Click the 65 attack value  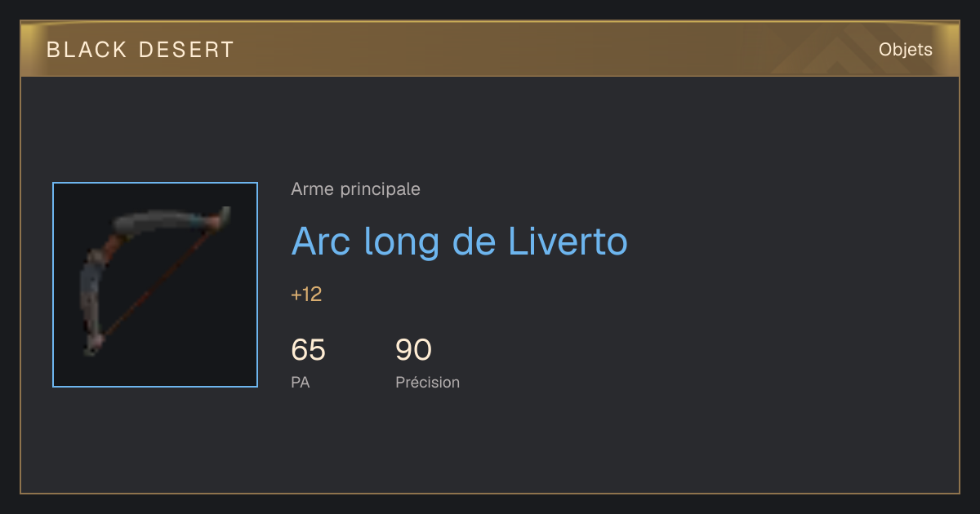click(x=308, y=350)
